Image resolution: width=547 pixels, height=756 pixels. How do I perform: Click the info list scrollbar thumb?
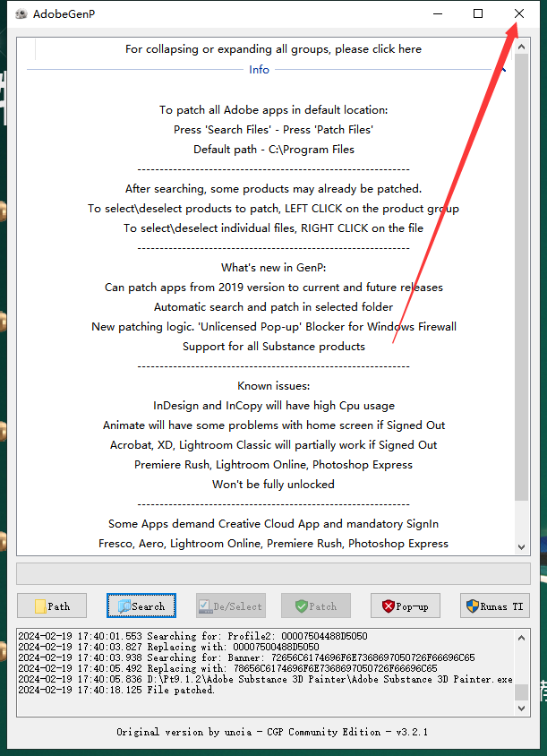tap(521, 277)
